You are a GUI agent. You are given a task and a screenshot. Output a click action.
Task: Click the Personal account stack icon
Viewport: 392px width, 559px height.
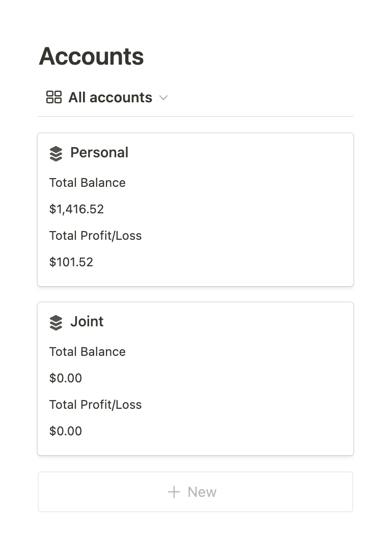(56, 154)
